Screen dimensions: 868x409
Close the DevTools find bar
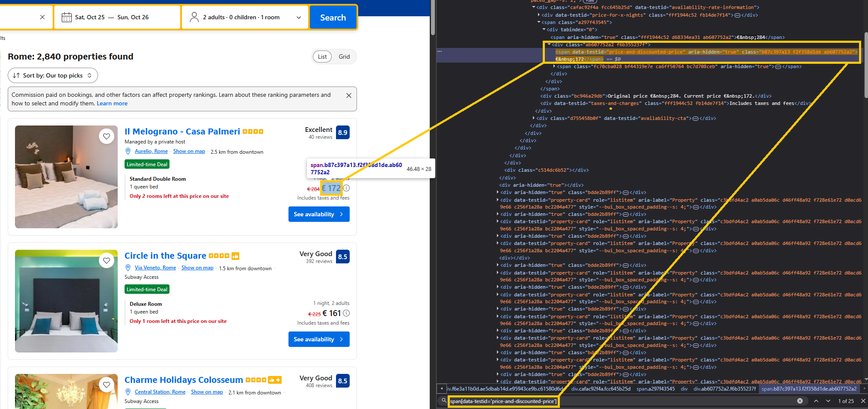click(x=863, y=401)
